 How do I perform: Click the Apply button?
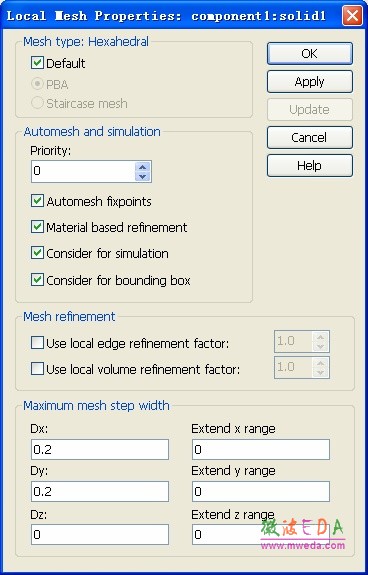[x=310, y=81]
